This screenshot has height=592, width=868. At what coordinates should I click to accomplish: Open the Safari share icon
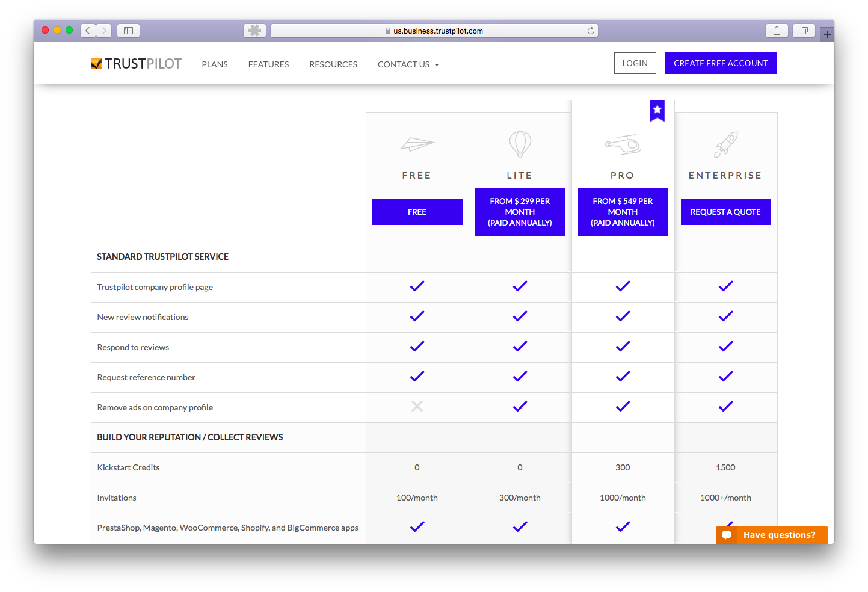(x=777, y=31)
